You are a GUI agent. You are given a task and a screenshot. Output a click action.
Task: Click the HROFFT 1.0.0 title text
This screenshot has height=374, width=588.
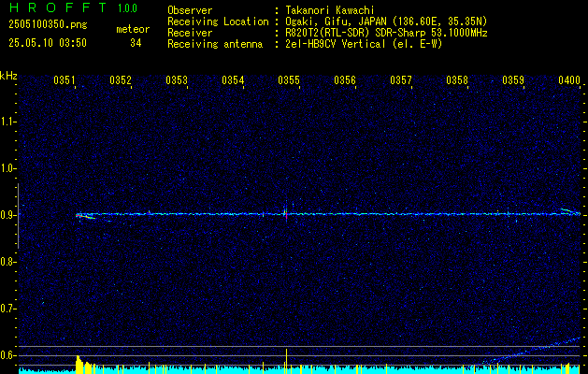74,7
